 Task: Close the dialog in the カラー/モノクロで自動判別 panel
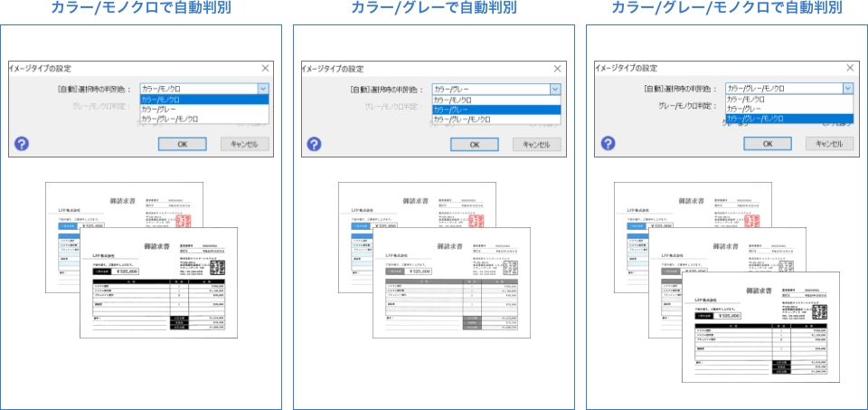coord(265,69)
